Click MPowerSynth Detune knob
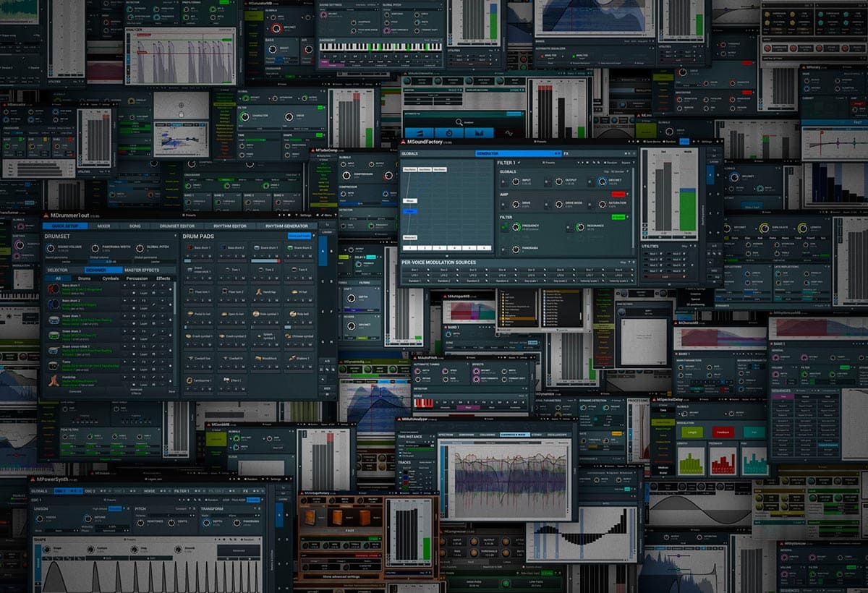This screenshot has width=868, height=593. click(x=88, y=519)
